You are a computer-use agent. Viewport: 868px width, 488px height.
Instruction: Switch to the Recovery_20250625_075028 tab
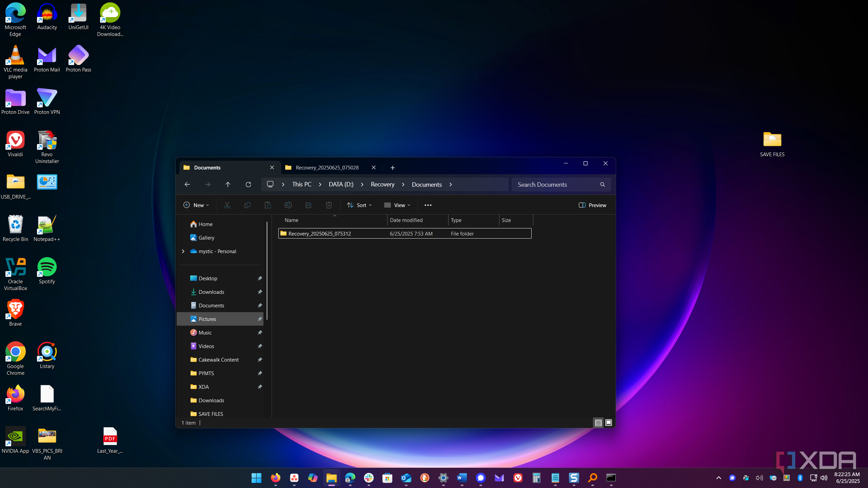pyautogui.click(x=327, y=167)
